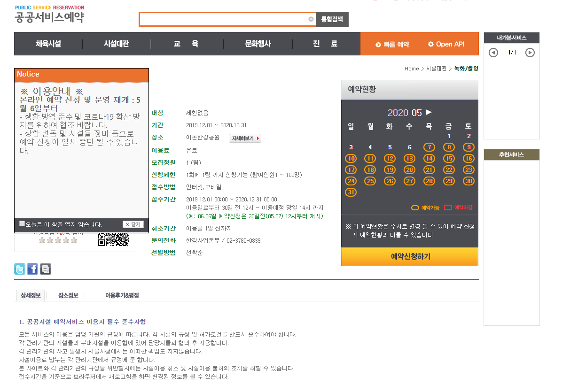Click 자세히보기 next to 이촌한강공원
Screen dimensions: 562x392
pos(245,138)
